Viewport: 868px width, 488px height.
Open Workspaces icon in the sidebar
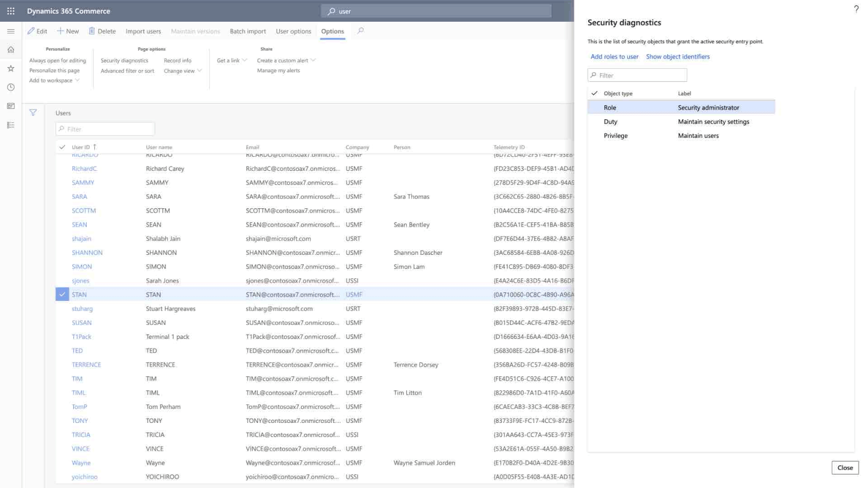tap(11, 106)
